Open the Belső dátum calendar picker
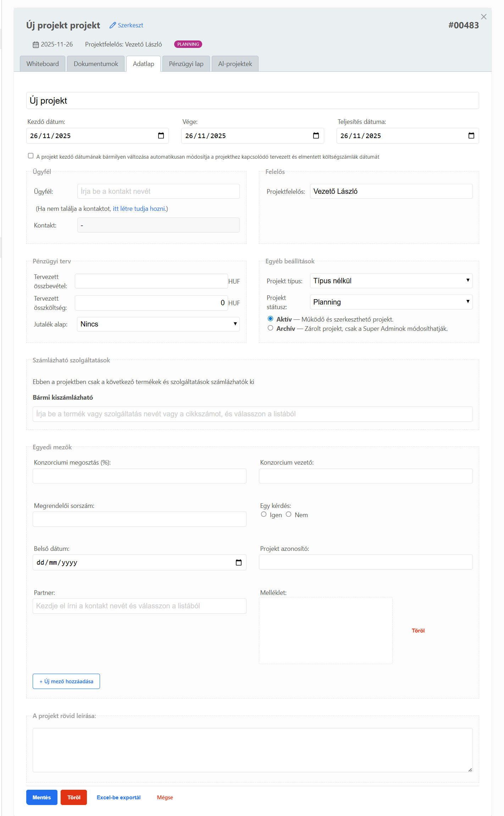The width and height of the screenshot is (504, 816). click(238, 562)
